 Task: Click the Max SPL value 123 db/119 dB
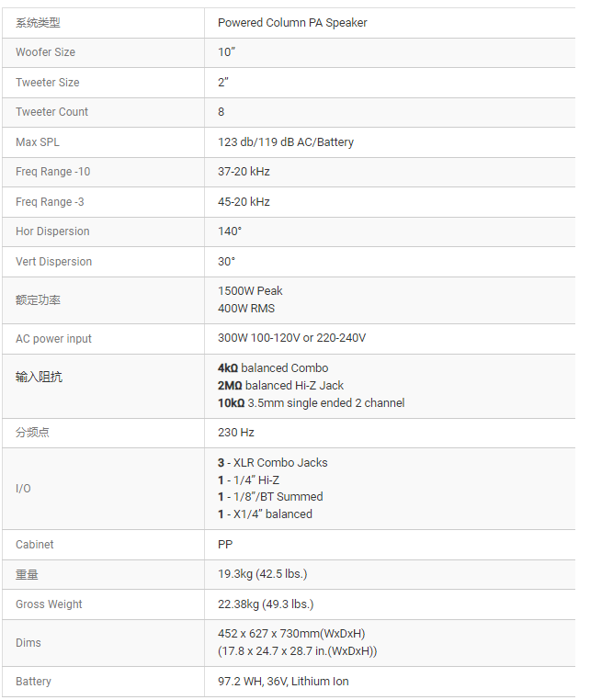point(286,142)
